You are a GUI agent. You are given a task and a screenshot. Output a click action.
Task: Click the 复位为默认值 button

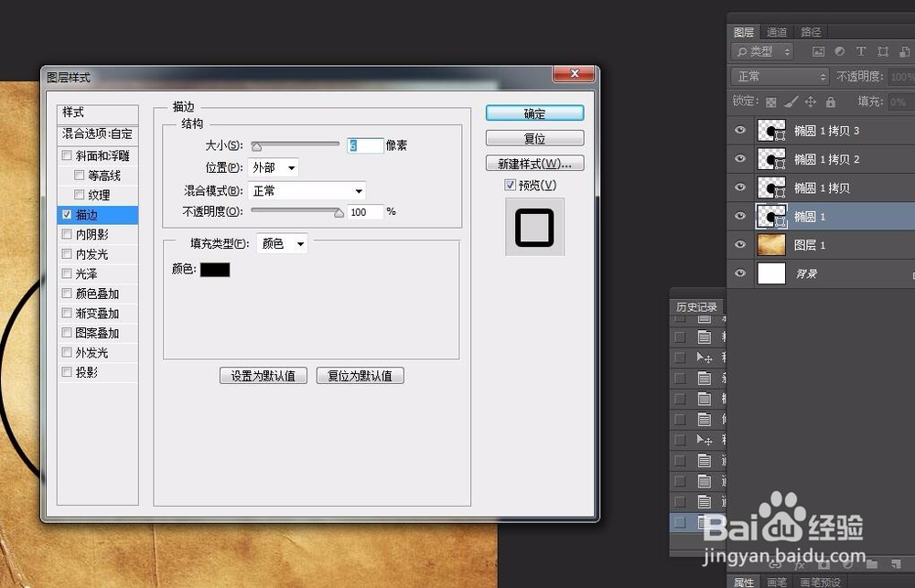[360, 376]
